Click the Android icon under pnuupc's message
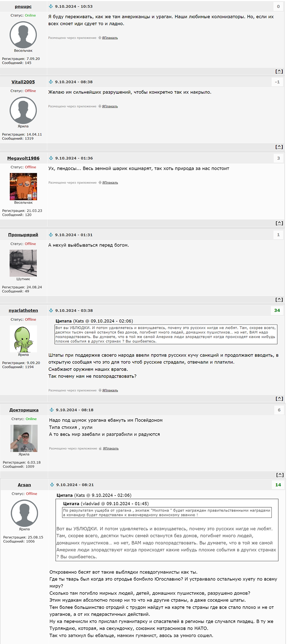The width and height of the screenshot is (288, 644). pos(100,38)
